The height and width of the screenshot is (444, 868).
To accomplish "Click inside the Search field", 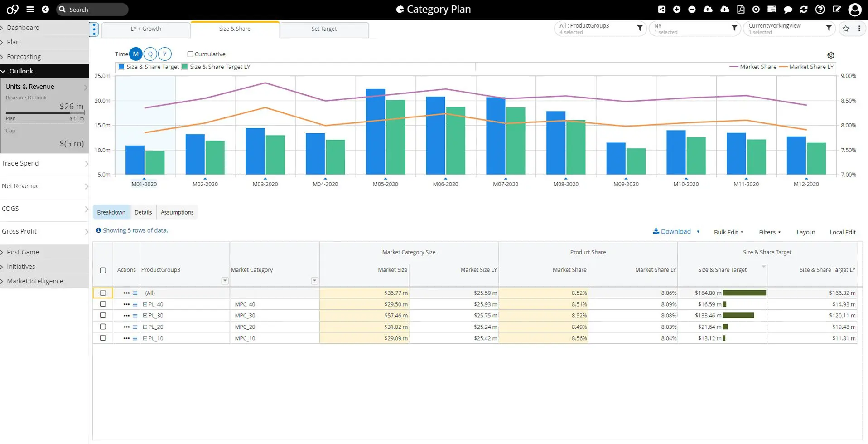I will [96, 10].
